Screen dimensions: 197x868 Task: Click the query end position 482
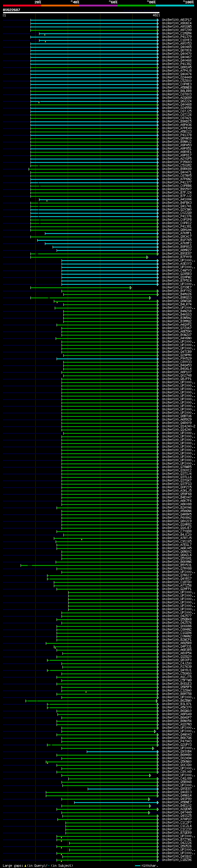point(155,15)
